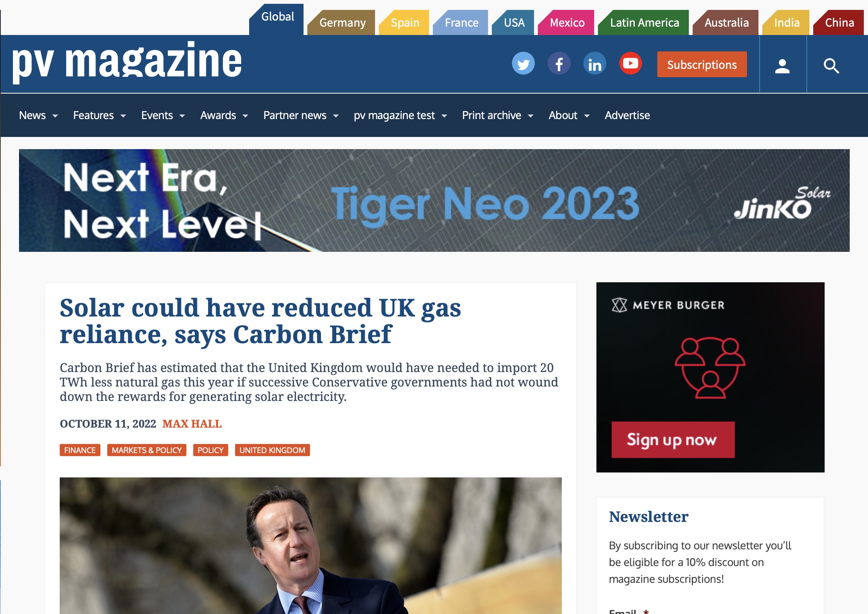Expand the Features dropdown menu
Viewport: 868px width, 614px height.
click(x=100, y=115)
